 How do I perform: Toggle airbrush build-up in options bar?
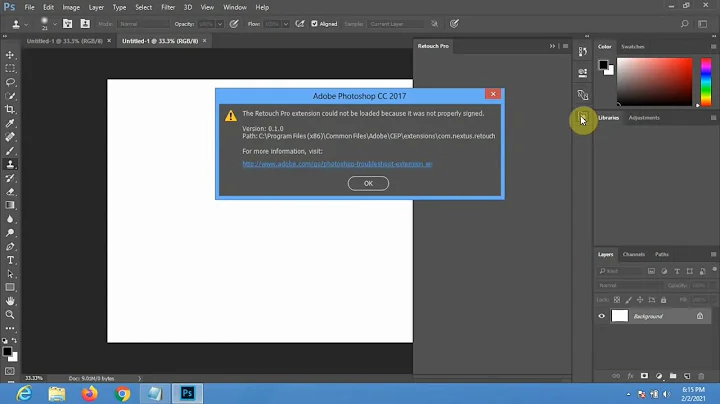(300, 24)
